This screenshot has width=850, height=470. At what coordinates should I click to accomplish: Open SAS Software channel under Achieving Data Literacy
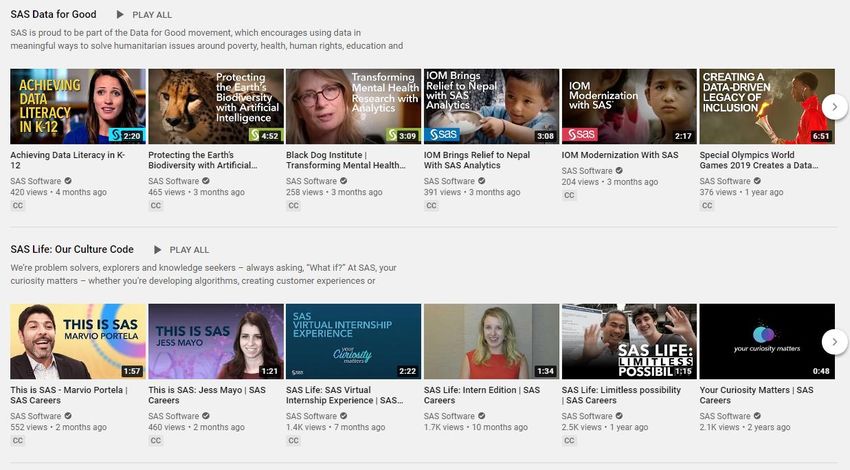(36, 181)
